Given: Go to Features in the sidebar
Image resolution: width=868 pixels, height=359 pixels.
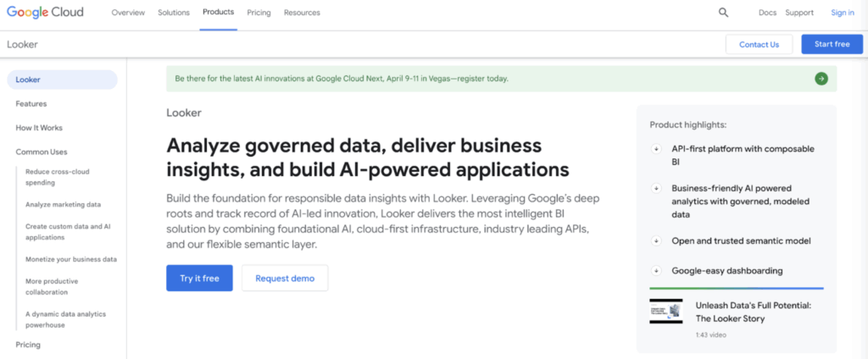Looking at the screenshot, I should 31,104.
